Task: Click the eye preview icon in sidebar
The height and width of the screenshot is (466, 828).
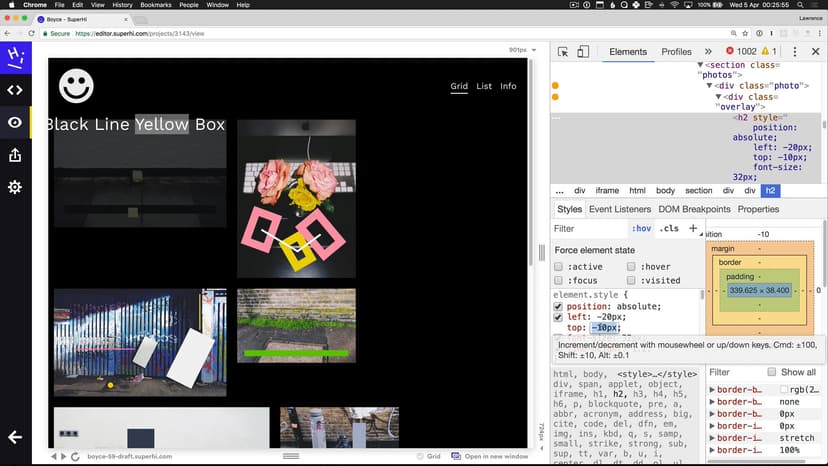Action: 15,122
